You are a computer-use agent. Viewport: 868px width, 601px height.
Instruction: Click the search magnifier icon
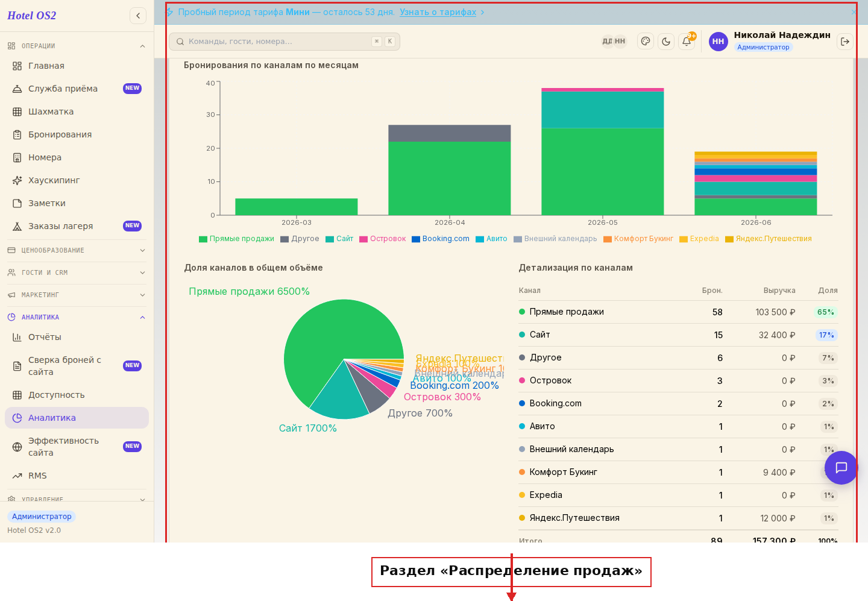[x=180, y=42]
